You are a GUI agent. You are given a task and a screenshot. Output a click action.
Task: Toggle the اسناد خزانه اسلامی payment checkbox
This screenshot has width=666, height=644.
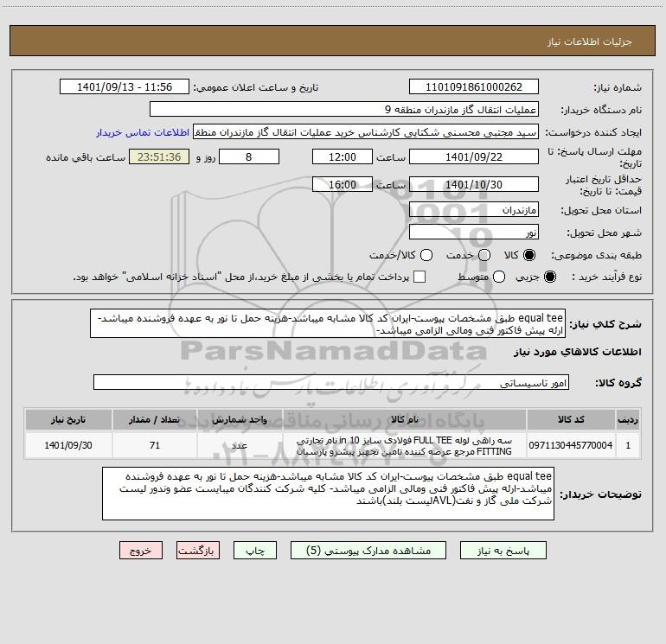tap(419, 277)
